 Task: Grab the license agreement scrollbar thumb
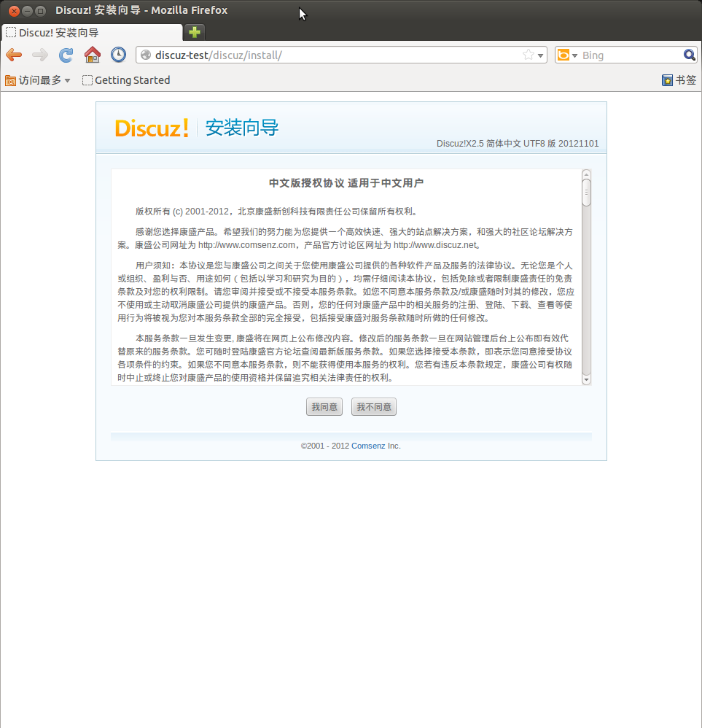point(587,193)
